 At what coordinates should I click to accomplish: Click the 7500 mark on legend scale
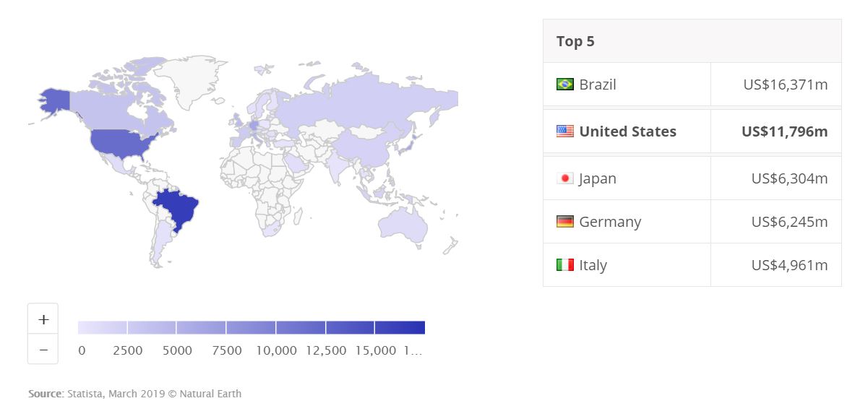coord(227,350)
